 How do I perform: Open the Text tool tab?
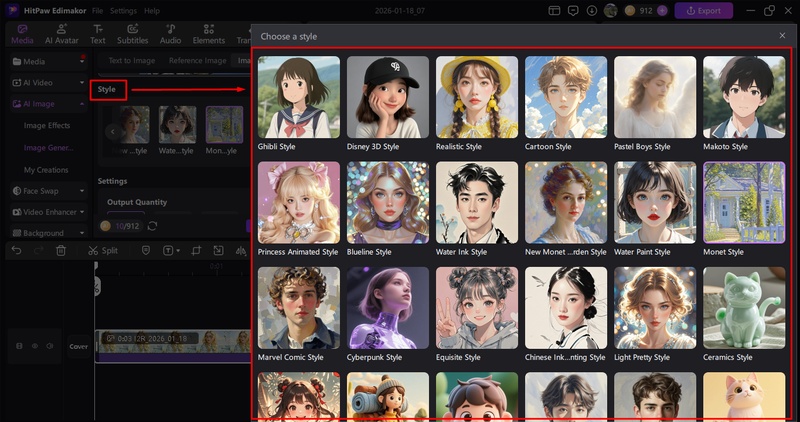(x=97, y=34)
